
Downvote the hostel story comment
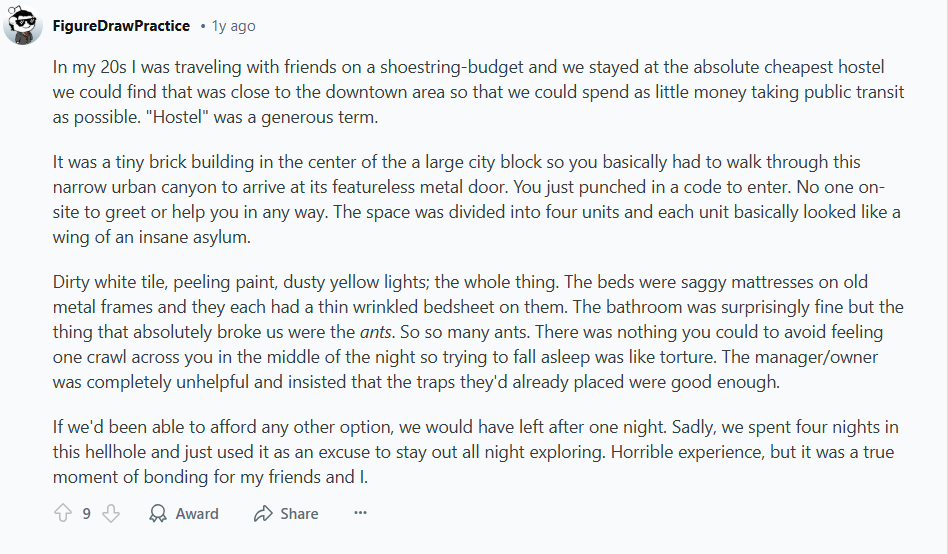[x=111, y=513]
